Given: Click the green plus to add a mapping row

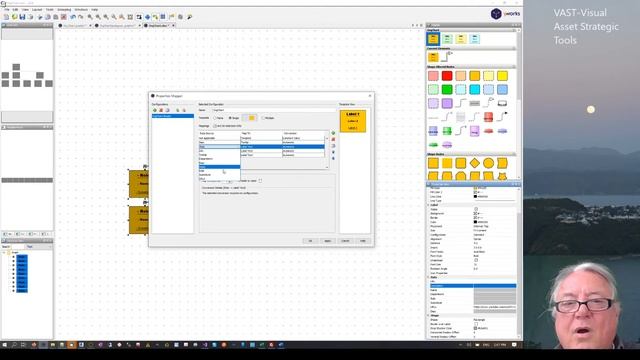Looking at the screenshot, I should [x=333, y=133].
